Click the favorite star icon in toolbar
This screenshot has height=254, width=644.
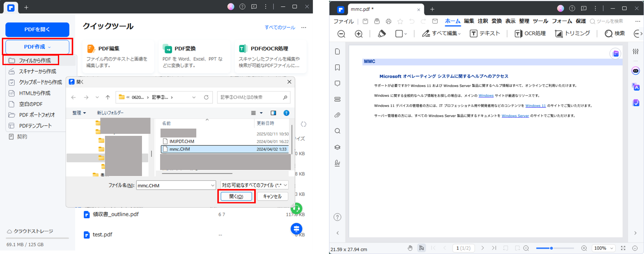[x=400, y=21]
